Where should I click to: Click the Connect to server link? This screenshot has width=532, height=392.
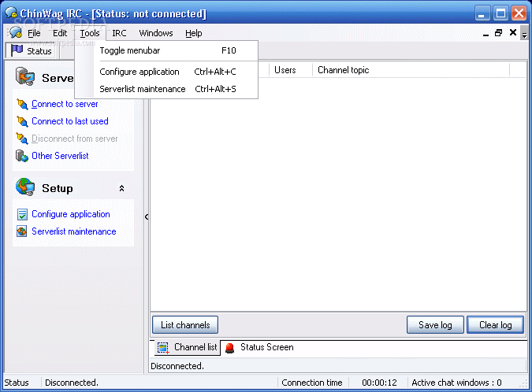coord(65,104)
